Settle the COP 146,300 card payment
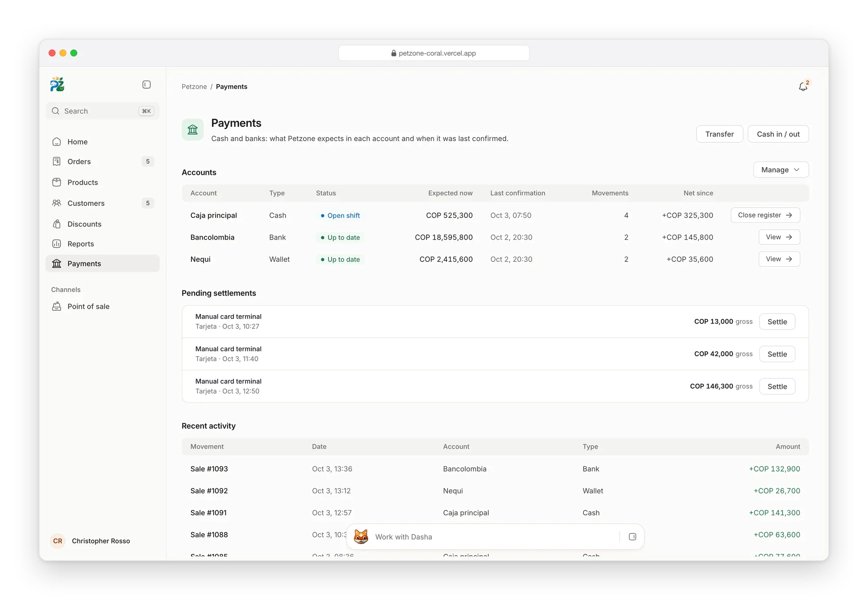Viewport: 868px width, 600px height. coord(777,386)
